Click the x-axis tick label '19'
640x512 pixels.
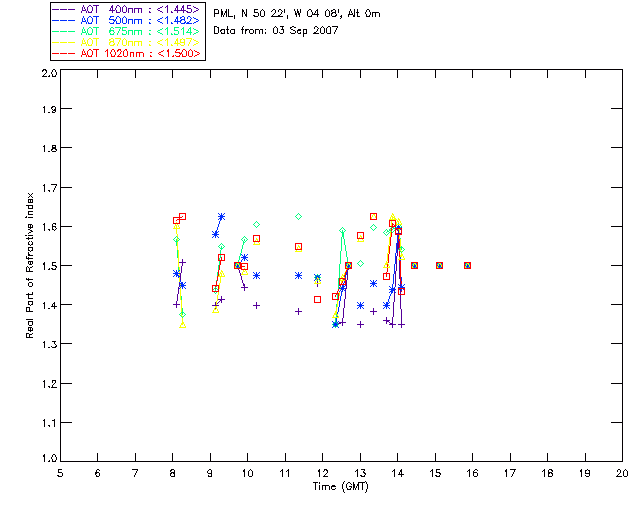tap(585, 473)
